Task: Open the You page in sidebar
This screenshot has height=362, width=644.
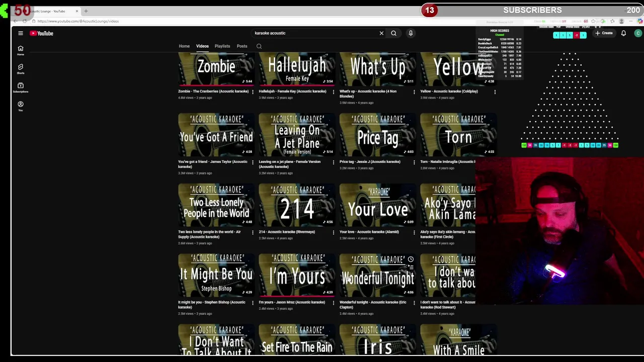Action: [21, 106]
